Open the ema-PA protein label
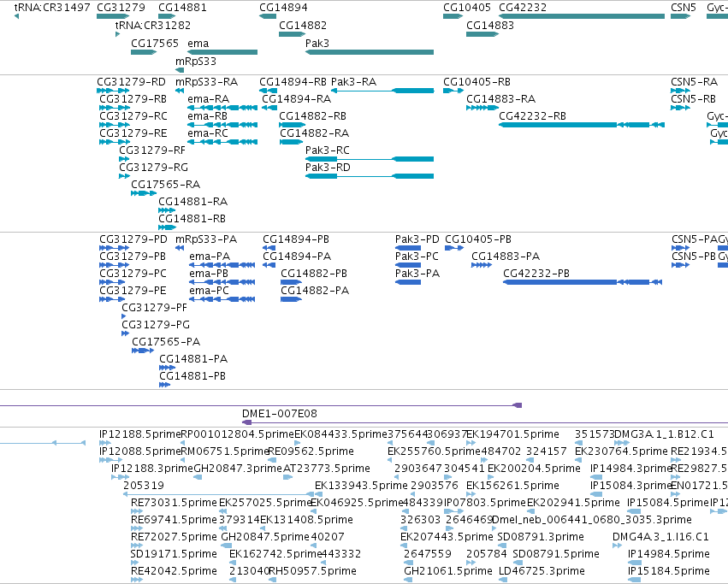Screen dimensions: 728x584 [210, 257]
